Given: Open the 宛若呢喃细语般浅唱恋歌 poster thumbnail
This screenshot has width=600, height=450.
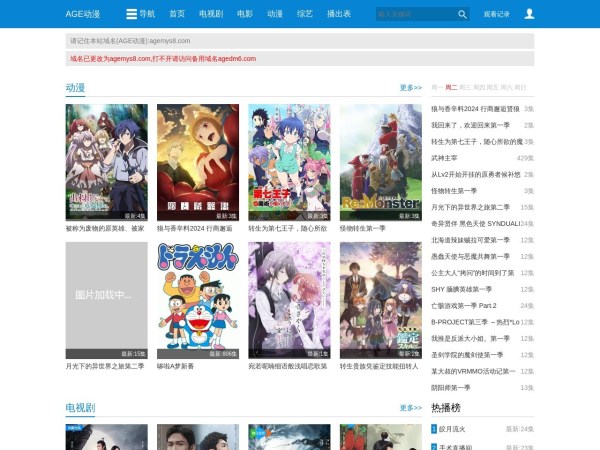Looking at the screenshot, I should pos(289,300).
